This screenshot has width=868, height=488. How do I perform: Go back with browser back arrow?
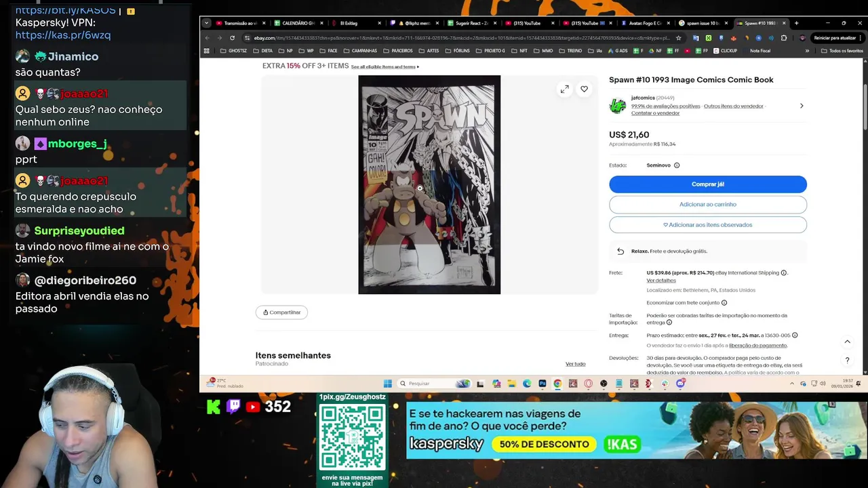pyautogui.click(x=208, y=38)
